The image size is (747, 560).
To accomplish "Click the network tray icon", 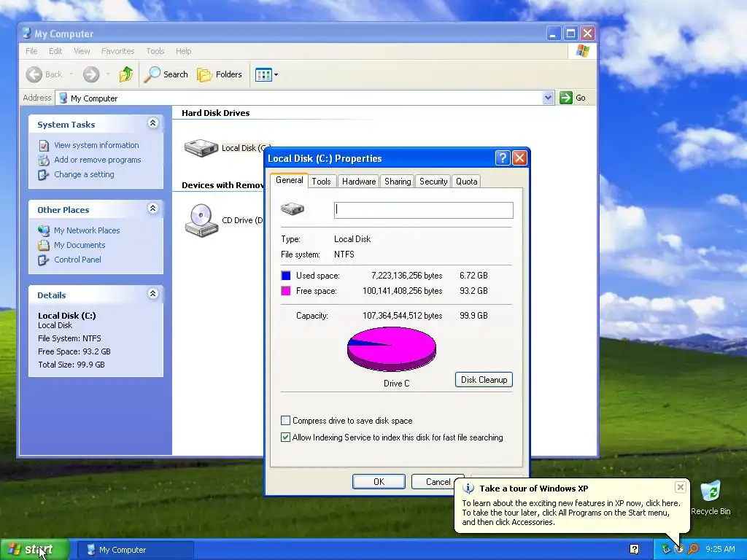I will [665, 549].
